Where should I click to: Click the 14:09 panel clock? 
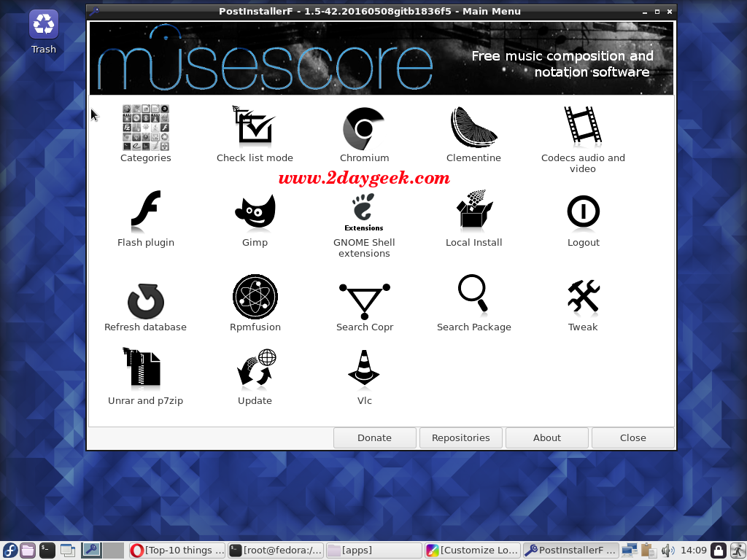(694, 551)
